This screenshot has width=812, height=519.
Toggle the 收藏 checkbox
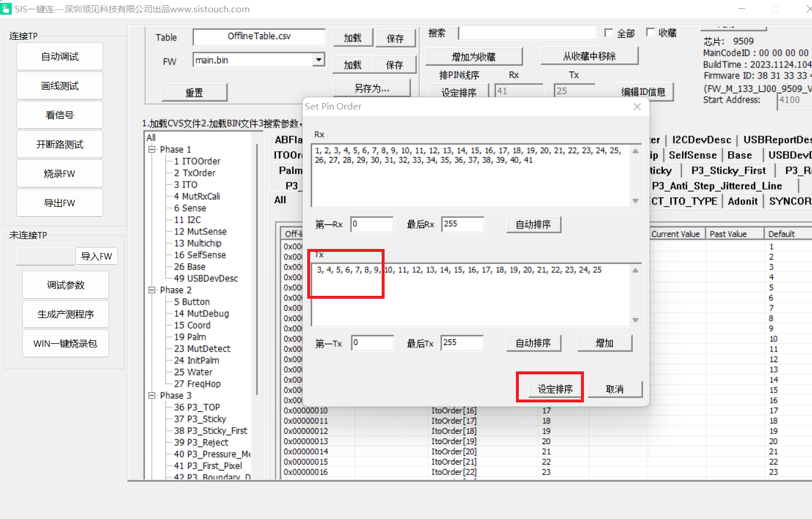click(650, 32)
